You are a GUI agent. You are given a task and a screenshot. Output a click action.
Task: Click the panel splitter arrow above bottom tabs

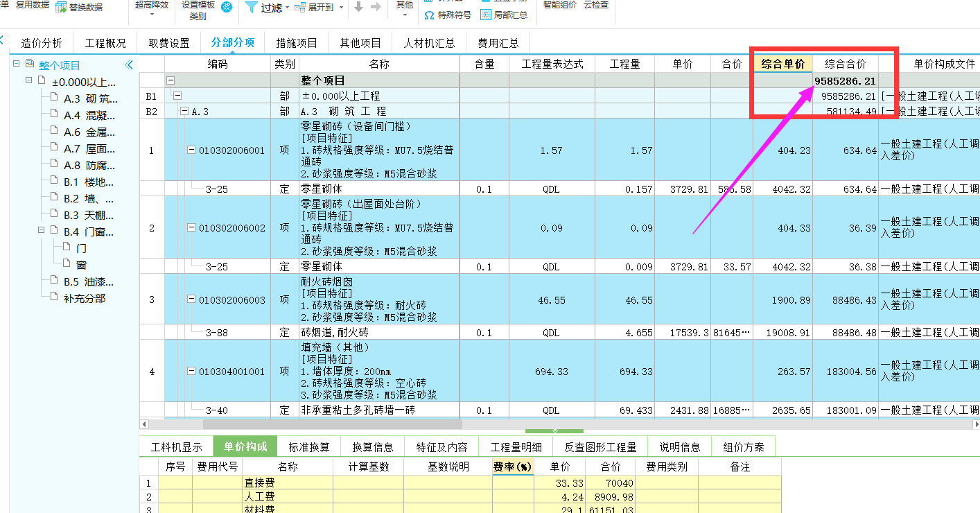tap(554, 431)
